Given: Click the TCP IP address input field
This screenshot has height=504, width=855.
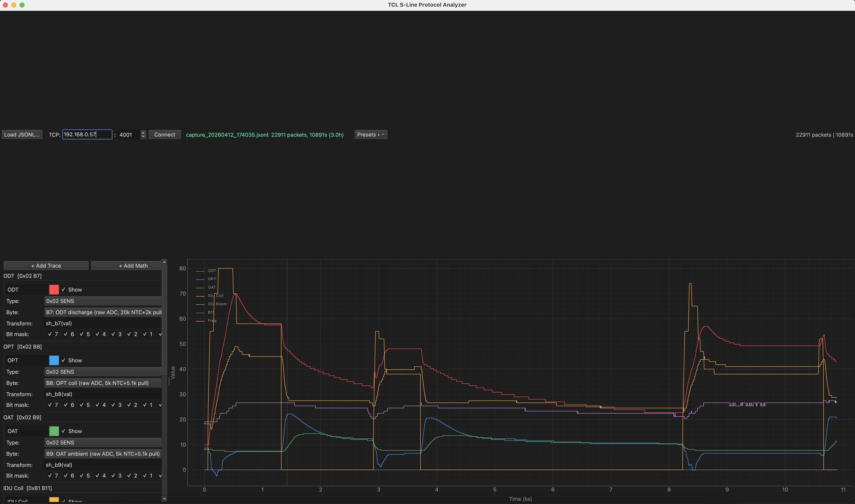Looking at the screenshot, I should (x=87, y=134).
